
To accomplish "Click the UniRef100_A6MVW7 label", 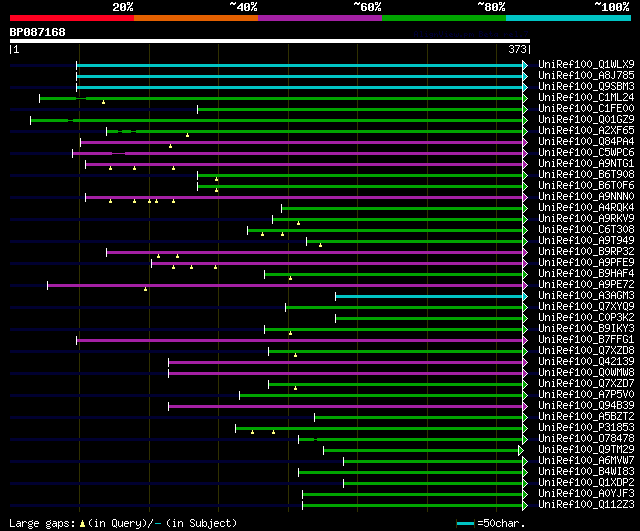I will coord(586,461).
